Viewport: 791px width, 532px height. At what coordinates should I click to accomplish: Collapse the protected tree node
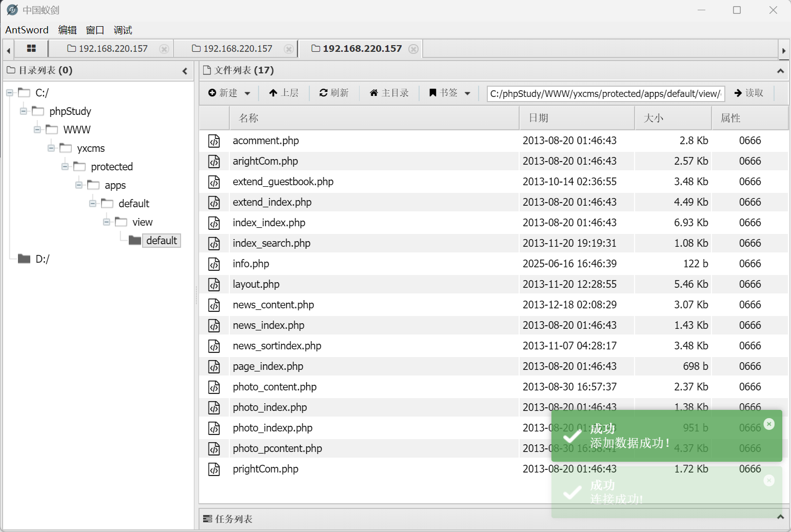click(x=65, y=167)
